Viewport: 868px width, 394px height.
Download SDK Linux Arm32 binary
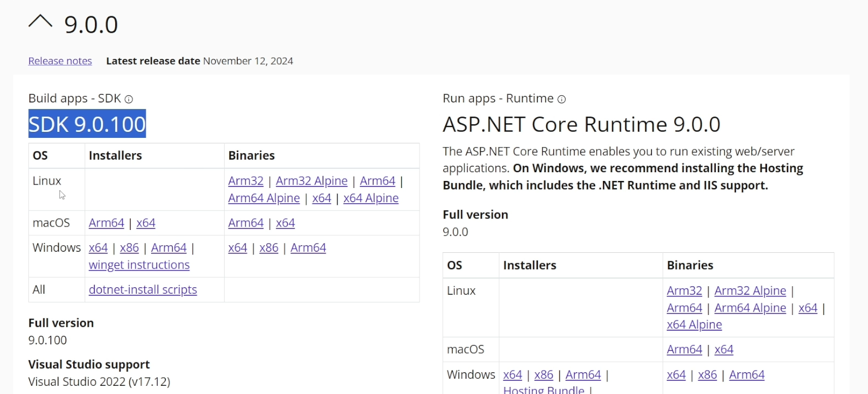[246, 181]
